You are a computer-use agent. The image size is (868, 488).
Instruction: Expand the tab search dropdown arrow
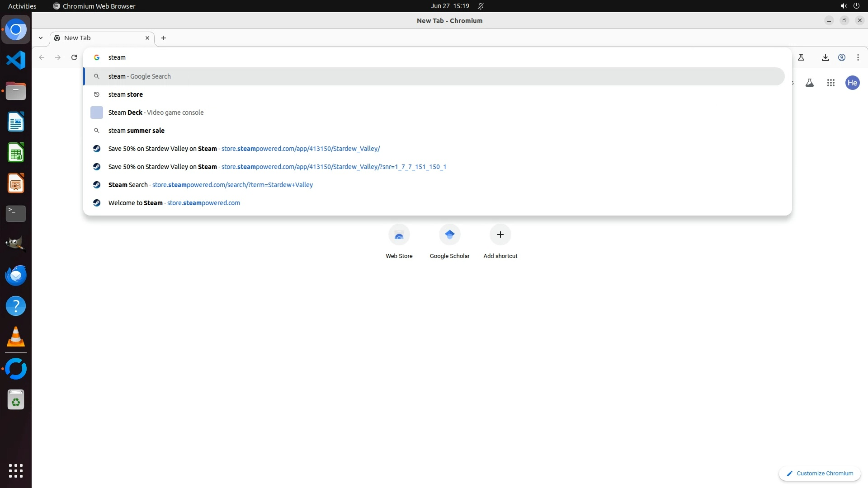[x=41, y=38]
